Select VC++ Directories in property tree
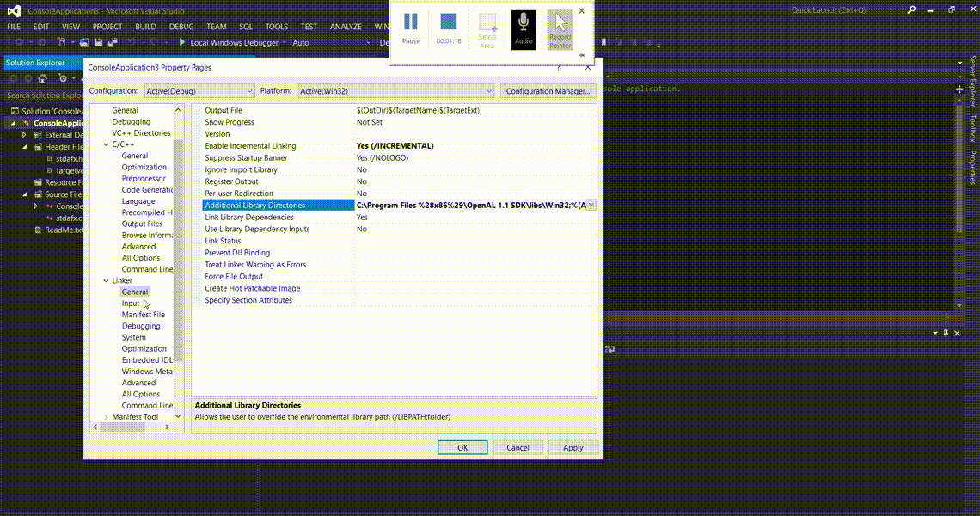 141,133
